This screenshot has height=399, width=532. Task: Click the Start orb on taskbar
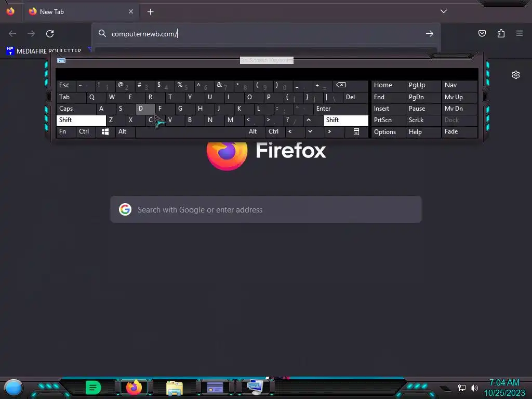[14, 388]
